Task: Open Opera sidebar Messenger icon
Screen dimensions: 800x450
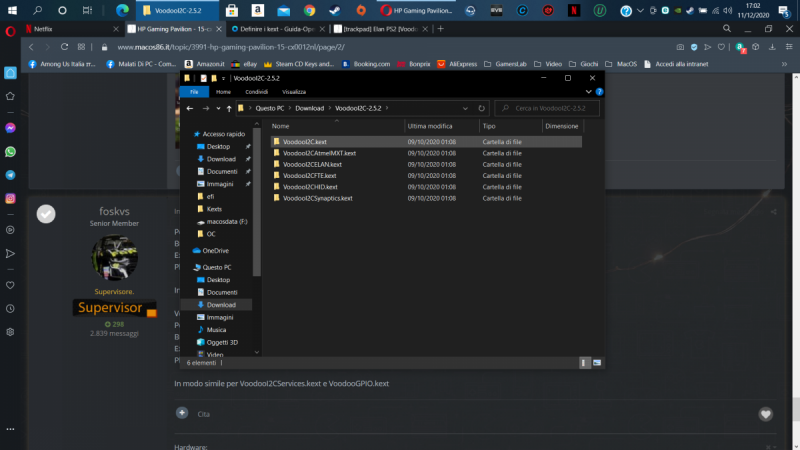Action: 10,128
